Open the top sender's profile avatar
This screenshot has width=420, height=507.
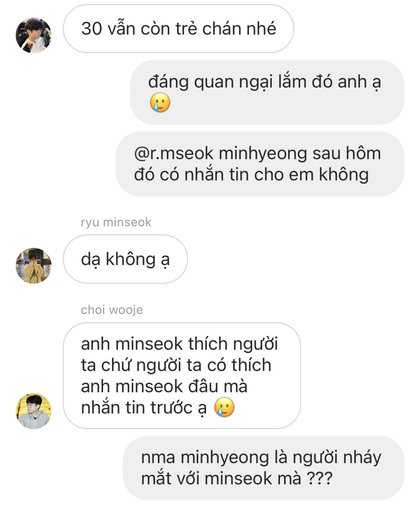pyautogui.click(x=34, y=35)
